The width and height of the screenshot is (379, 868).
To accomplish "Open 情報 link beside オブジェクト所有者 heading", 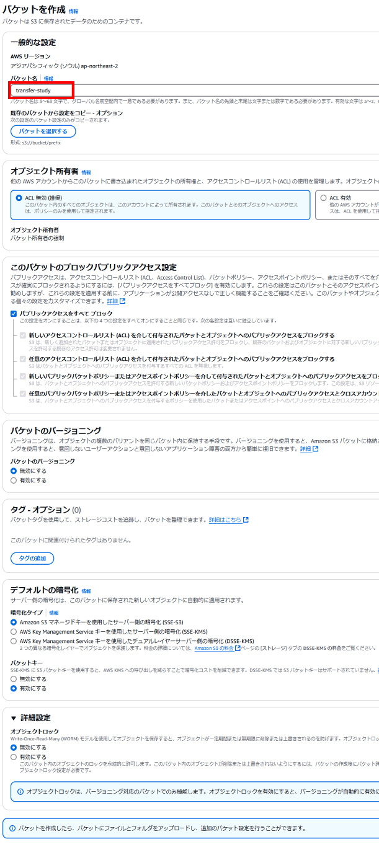I will coord(86,172).
